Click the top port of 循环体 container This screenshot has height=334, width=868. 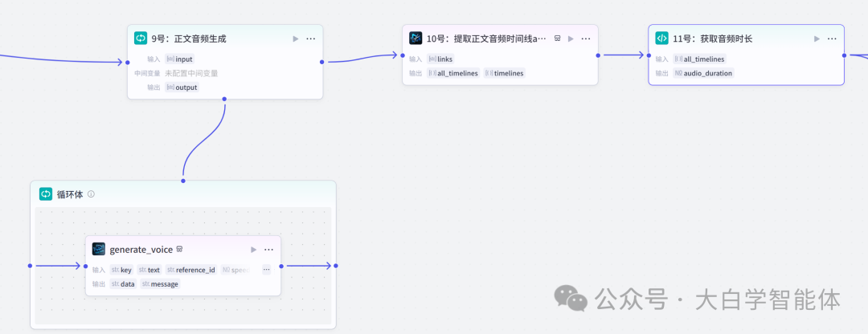pyautogui.click(x=183, y=181)
